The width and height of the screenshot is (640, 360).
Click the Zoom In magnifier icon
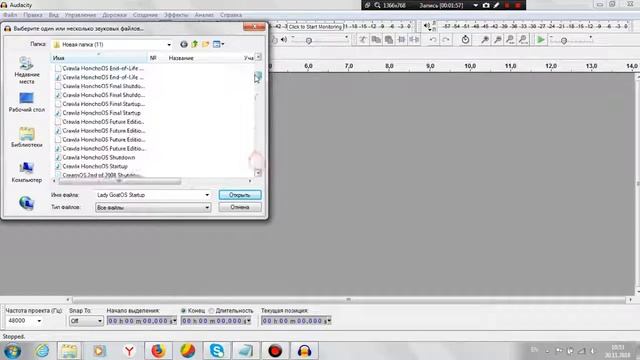(484, 40)
